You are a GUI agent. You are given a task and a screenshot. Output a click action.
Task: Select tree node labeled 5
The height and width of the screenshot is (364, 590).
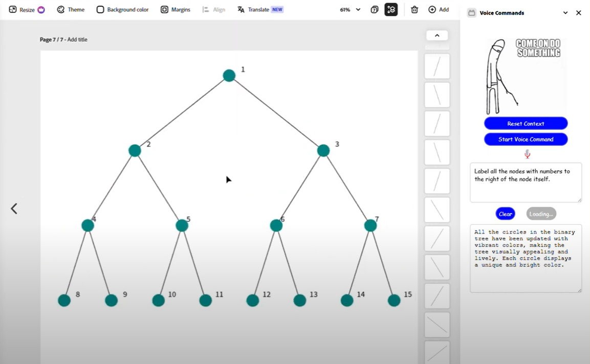(182, 225)
